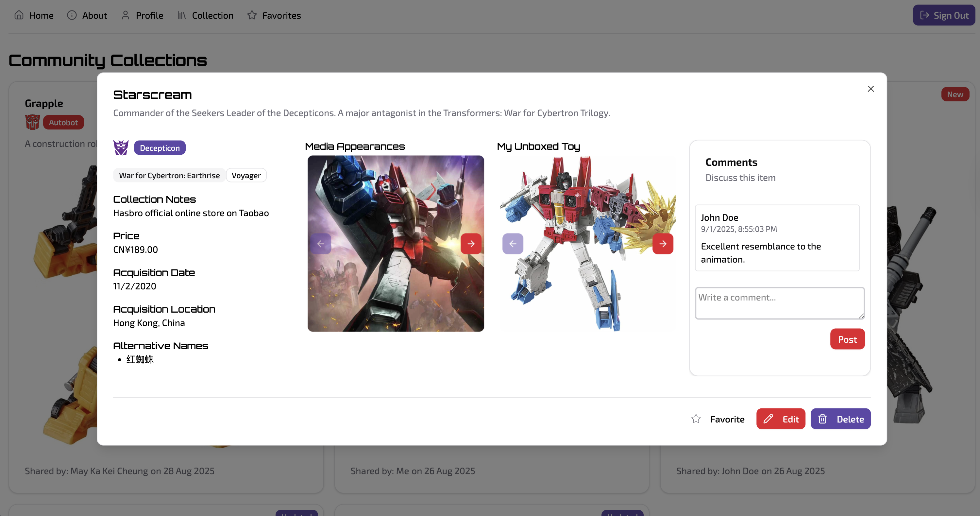The width and height of the screenshot is (980, 516).
Task: Open the Favorites page
Action: point(274,15)
